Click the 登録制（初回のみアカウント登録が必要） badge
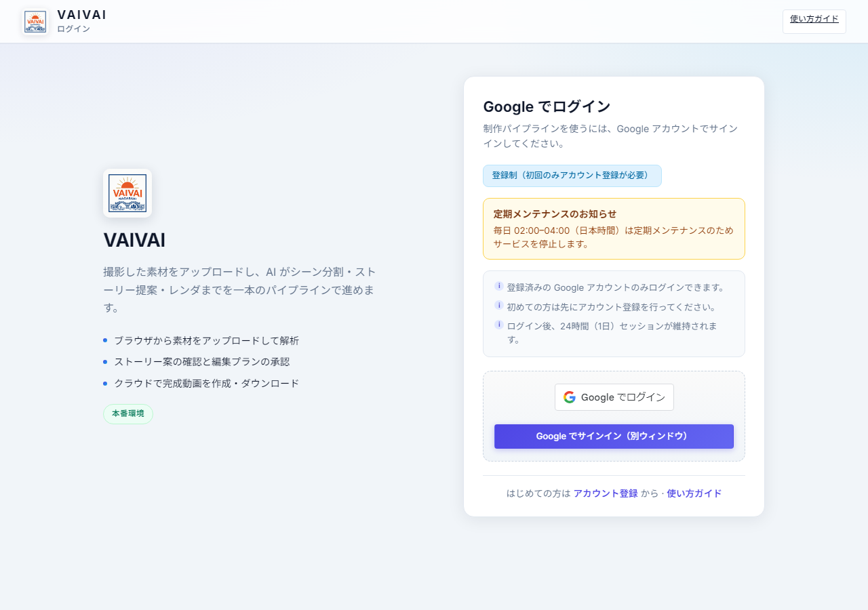The height and width of the screenshot is (610, 868). tap(572, 176)
